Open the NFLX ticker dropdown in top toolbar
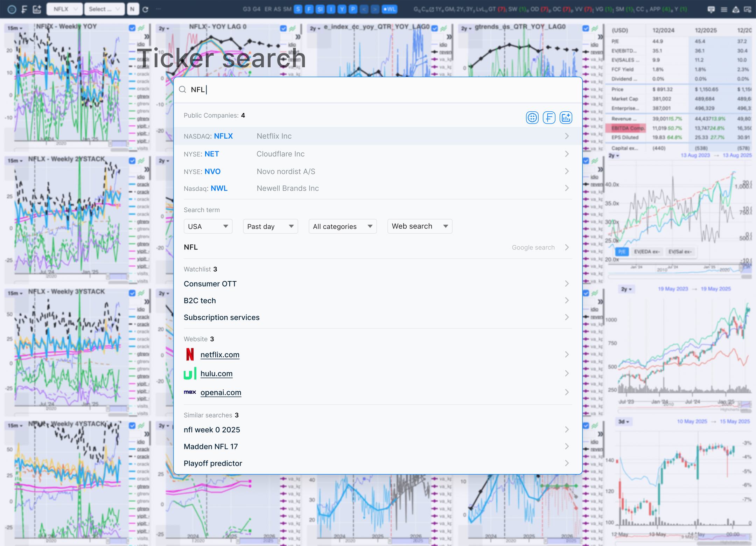756x546 pixels. 64,9
